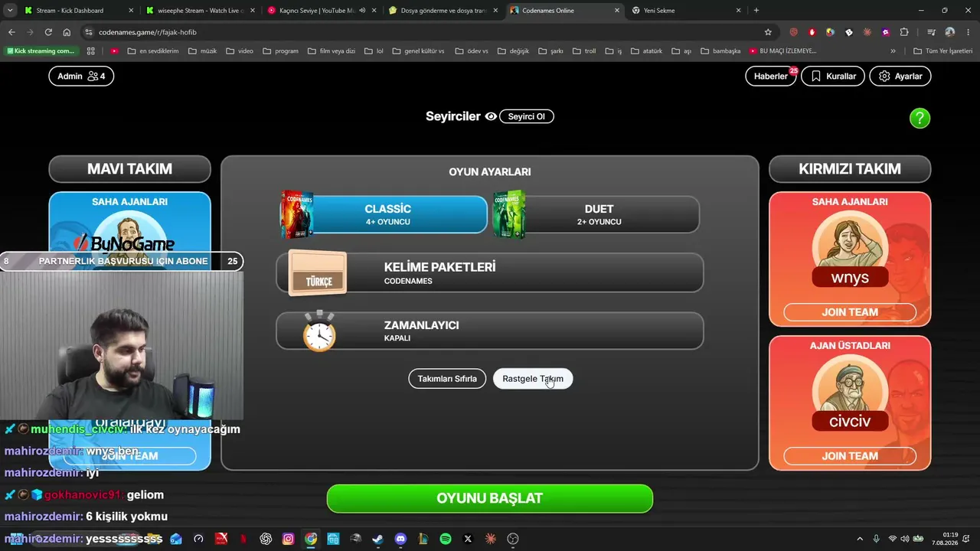Go back to the previous page
Viewport: 980px width, 551px height.
pos(11,32)
